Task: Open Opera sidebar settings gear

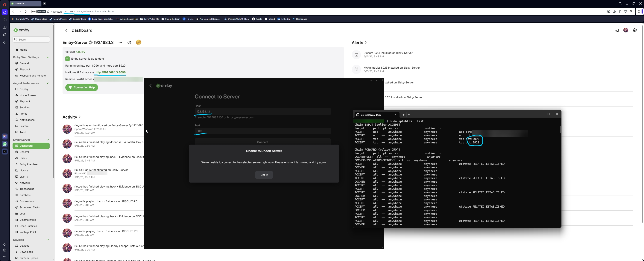Action: click(x=4, y=250)
